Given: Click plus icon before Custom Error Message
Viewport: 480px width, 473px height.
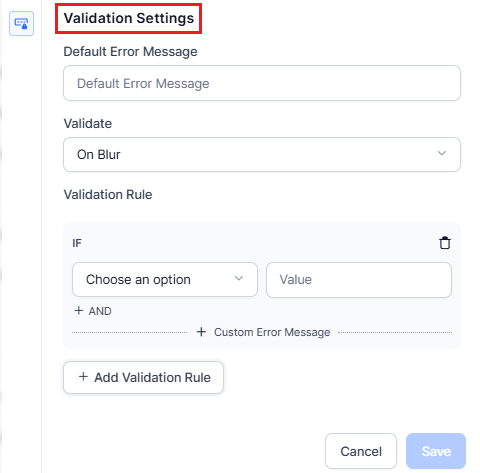Looking at the screenshot, I should [201, 332].
